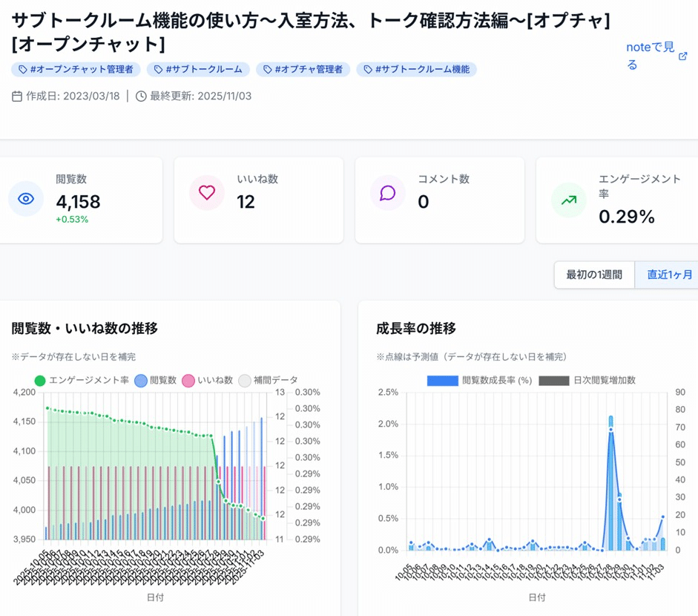Click the heart icon in the いいね数 card
Screen dimensions: 698x616
pos(207,192)
